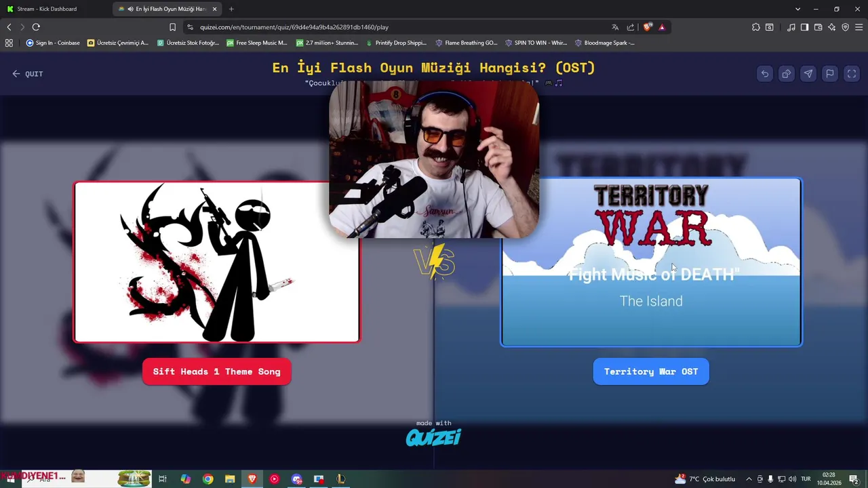Open the bookmarks apps grid icon
Screen dimensions: 868x488
(9, 43)
